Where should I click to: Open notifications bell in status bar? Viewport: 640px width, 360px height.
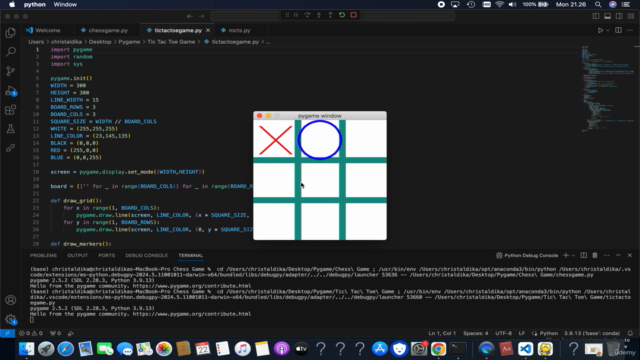click(x=630, y=333)
